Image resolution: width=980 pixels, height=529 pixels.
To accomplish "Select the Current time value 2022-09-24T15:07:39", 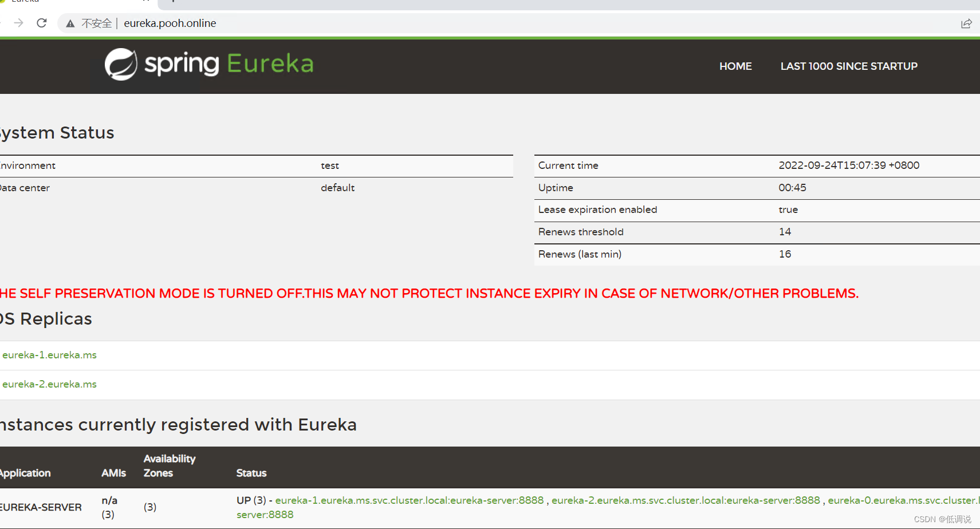I will 849,165.
